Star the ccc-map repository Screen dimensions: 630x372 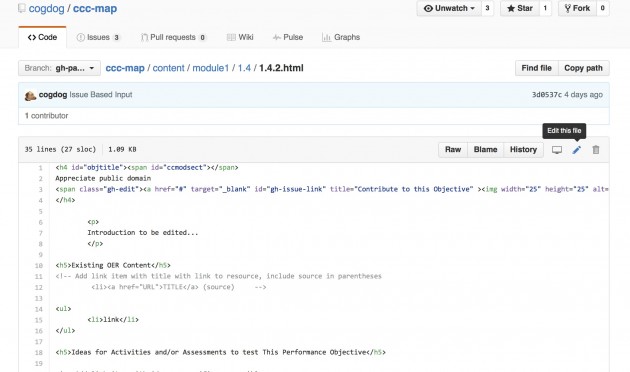pos(520,8)
